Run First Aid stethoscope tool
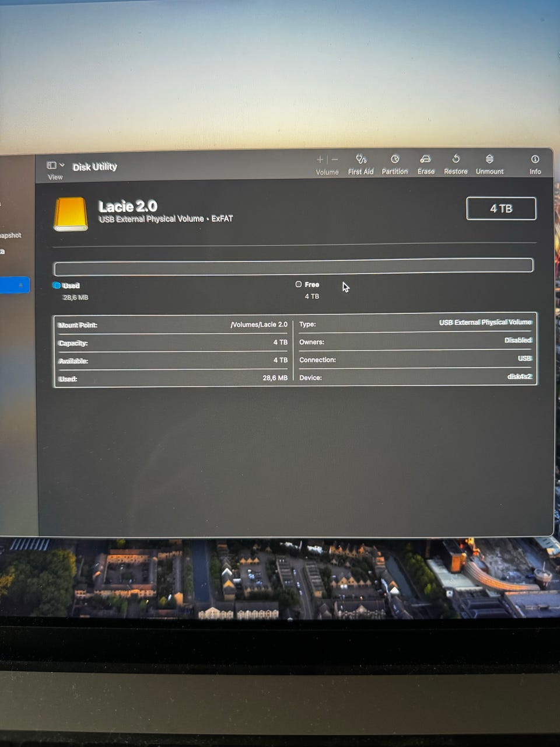 click(361, 159)
